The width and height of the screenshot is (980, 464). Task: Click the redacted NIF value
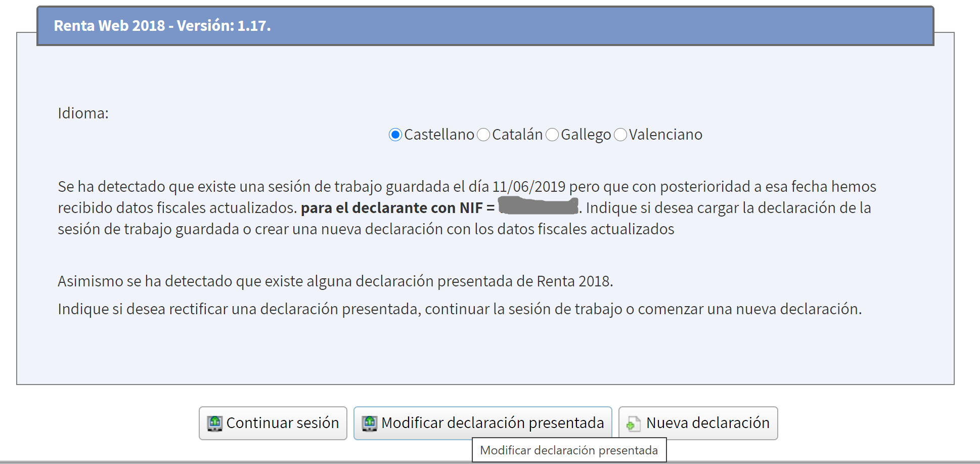pos(538,207)
